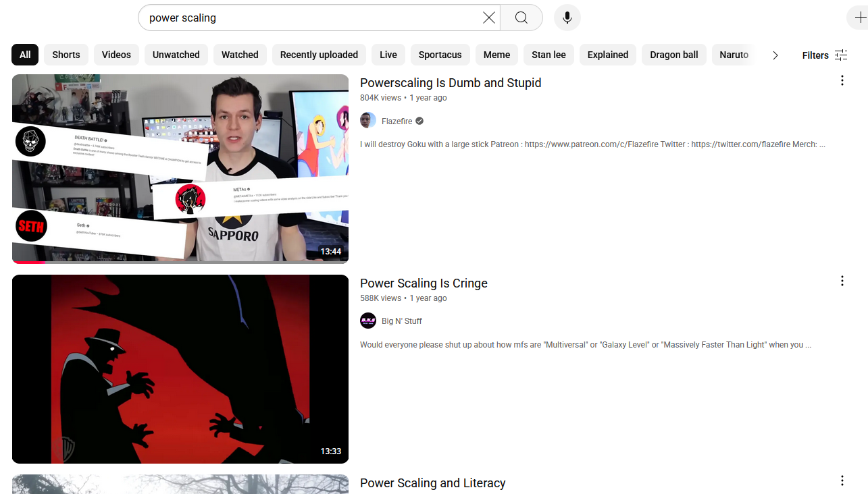The height and width of the screenshot is (494, 868).
Task: Open the Filters options
Action: click(x=825, y=55)
